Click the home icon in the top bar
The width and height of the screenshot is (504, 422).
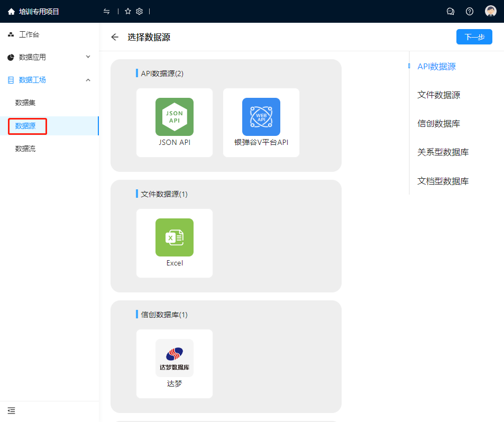pos(11,11)
